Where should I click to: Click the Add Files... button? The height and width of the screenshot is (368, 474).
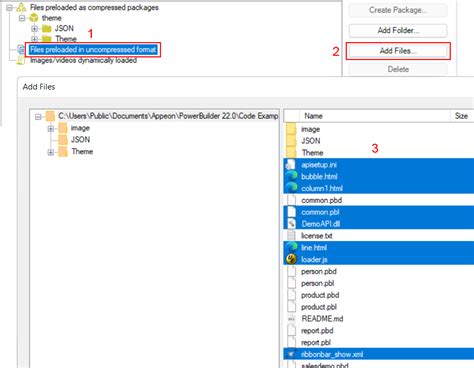[398, 51]
